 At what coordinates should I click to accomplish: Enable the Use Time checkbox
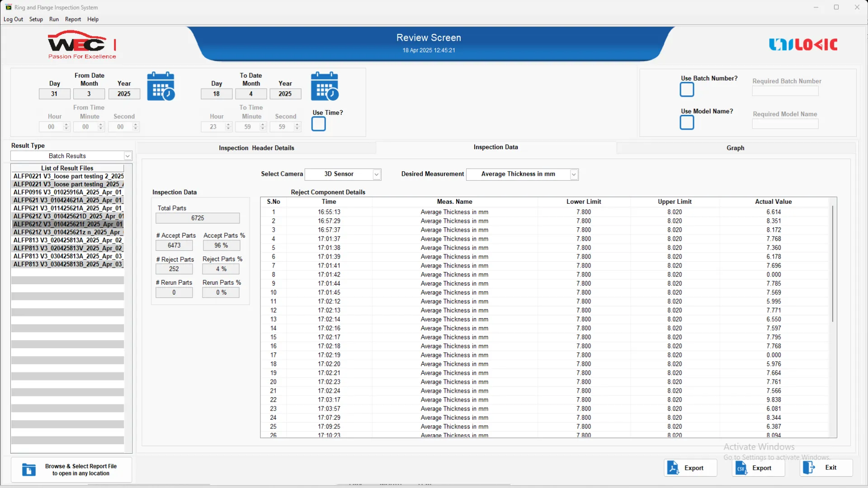tap(318, 124)
